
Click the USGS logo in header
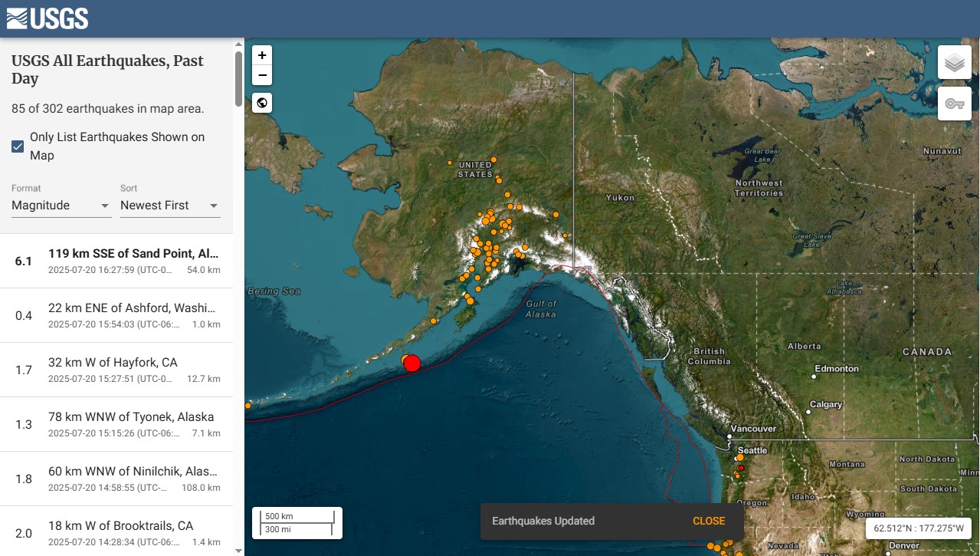[x=48, y=18]
